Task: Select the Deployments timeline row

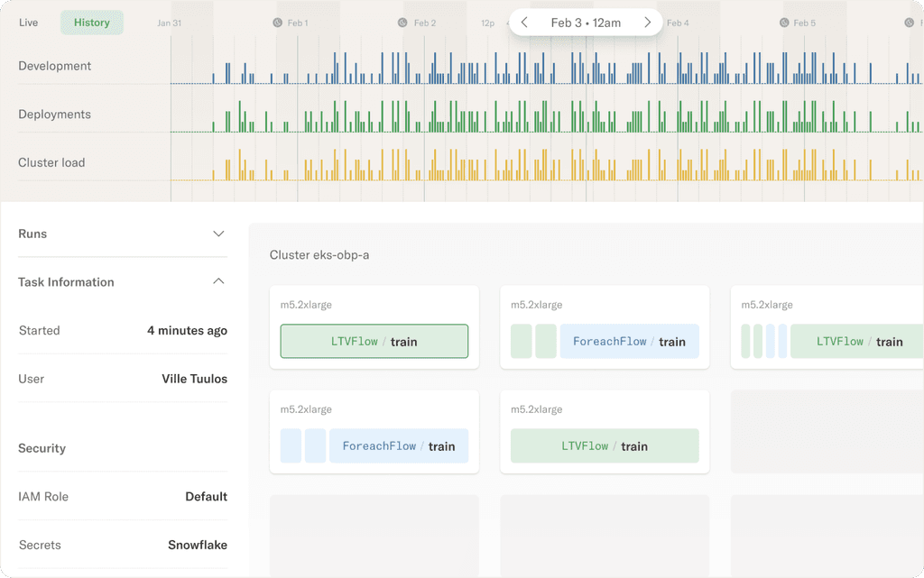Action: click(x=54, y=115)
